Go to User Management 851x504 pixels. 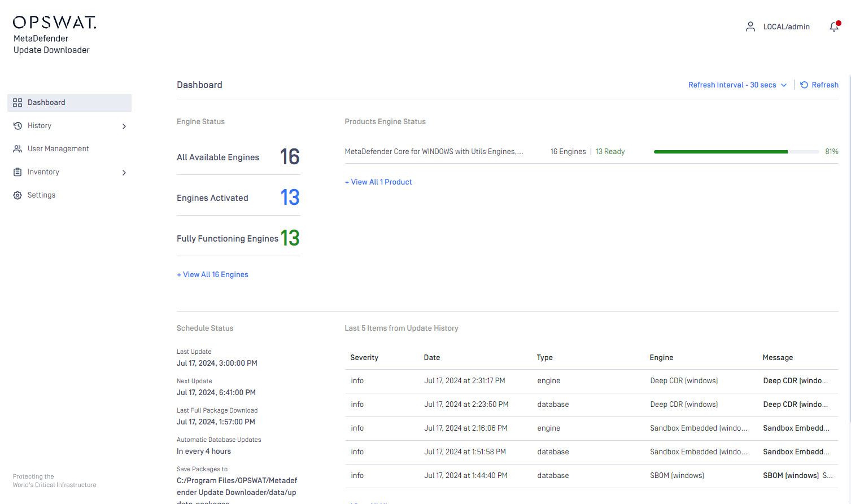click(69, 149)
